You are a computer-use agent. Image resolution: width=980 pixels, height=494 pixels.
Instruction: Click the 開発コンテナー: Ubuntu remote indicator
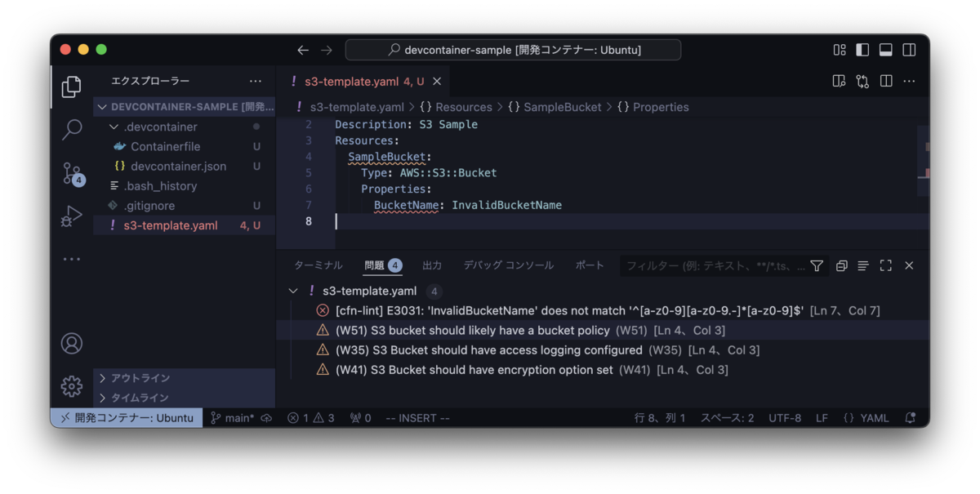(126, 417)
